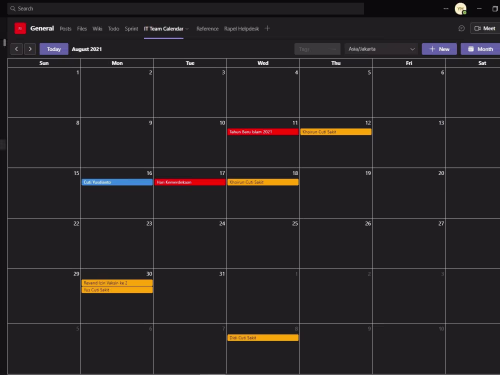Switch to the Files tab
This screenshot has width=500, height=375.
coord(82,29)
